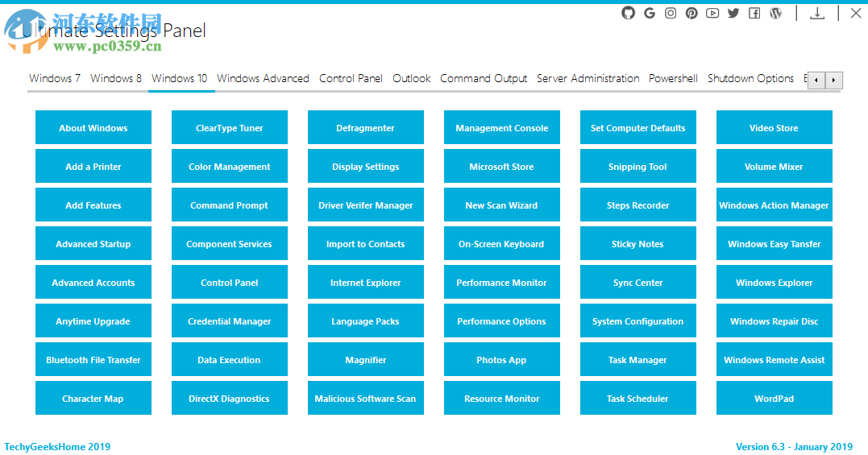
Task: Switch to the Outlook tab
Action: [x=411, y=78]
